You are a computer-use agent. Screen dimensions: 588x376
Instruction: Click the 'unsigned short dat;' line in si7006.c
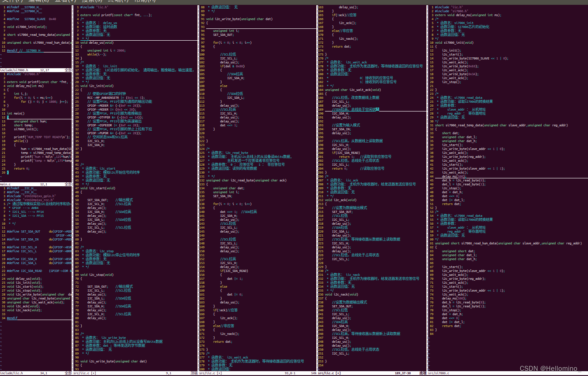tap(459, 251)
